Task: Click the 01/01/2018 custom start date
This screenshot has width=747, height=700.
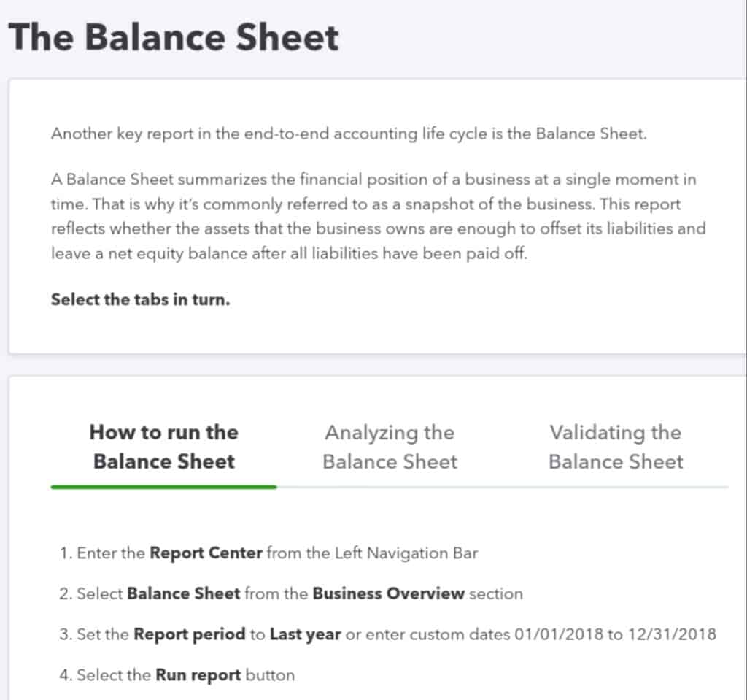Action: coord(560,635)
